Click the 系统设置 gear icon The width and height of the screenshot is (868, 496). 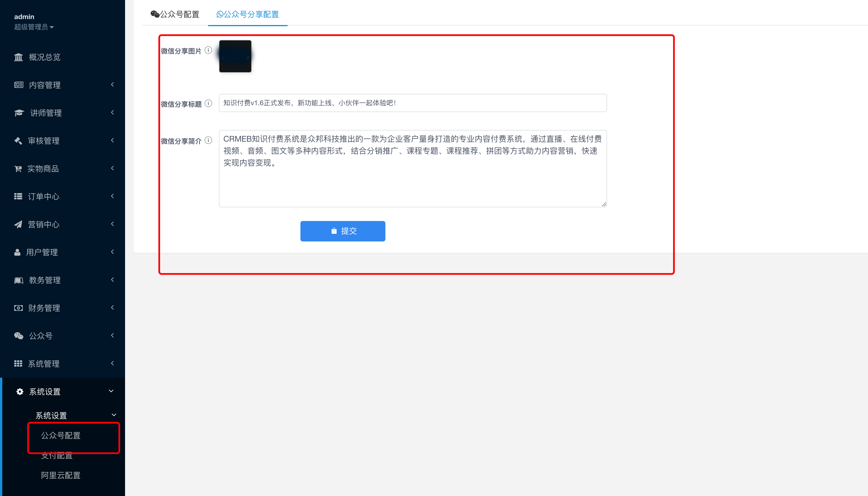click(20, 391)
